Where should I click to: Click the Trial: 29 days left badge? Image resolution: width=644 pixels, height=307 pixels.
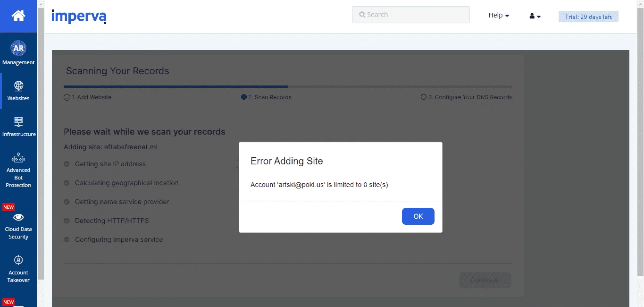[x=588, y=17]
